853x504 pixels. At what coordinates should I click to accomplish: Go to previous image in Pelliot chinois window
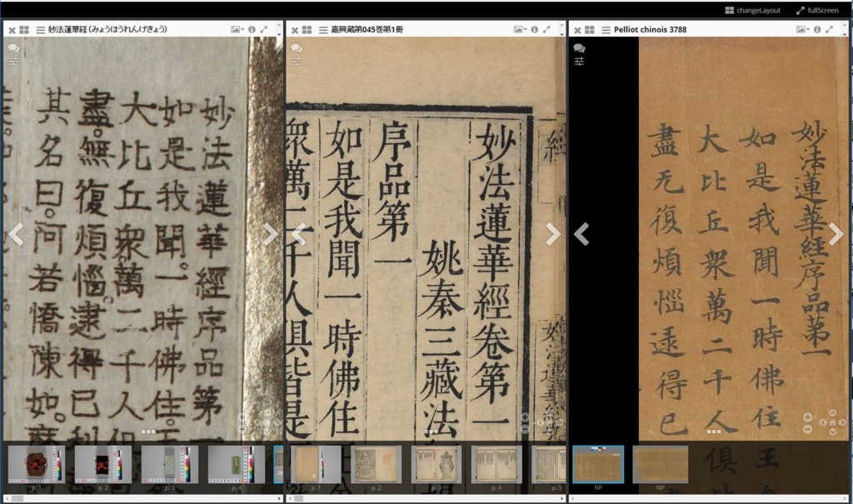pyautogui.click(x=582, y=234)
